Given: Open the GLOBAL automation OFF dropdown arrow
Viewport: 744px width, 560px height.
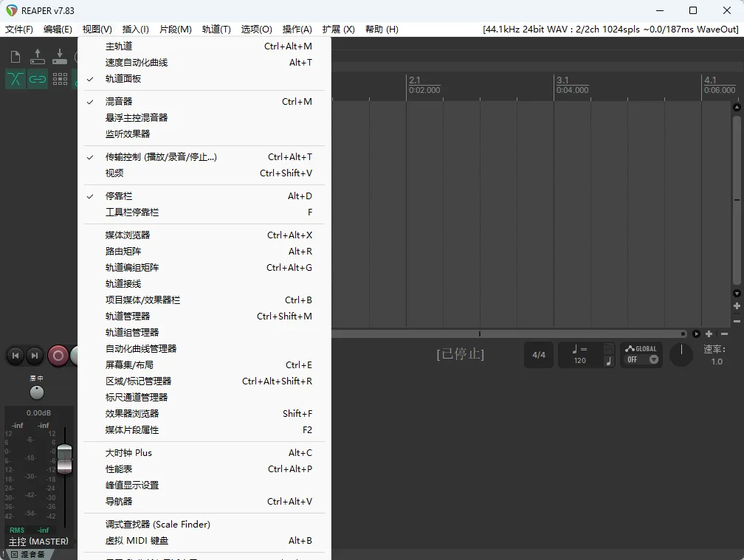Looking at the screenshot, I should pos(654,360).
